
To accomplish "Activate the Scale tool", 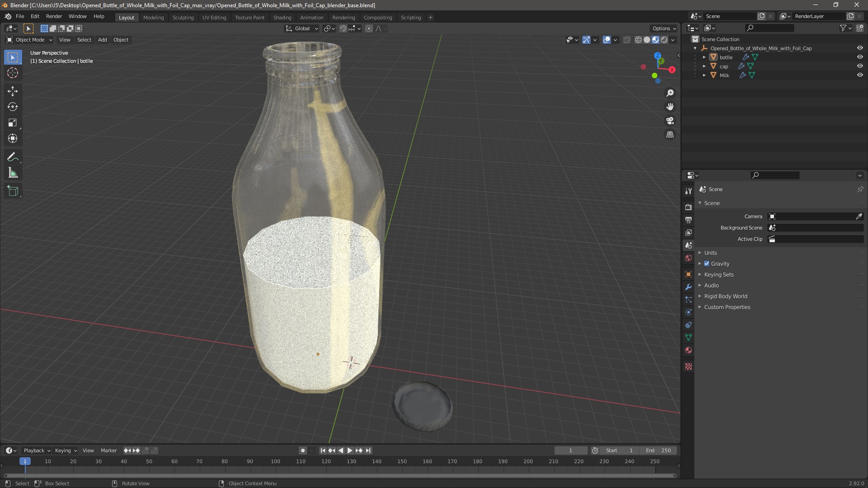I will pyautogui.click(x=13, y=123).
